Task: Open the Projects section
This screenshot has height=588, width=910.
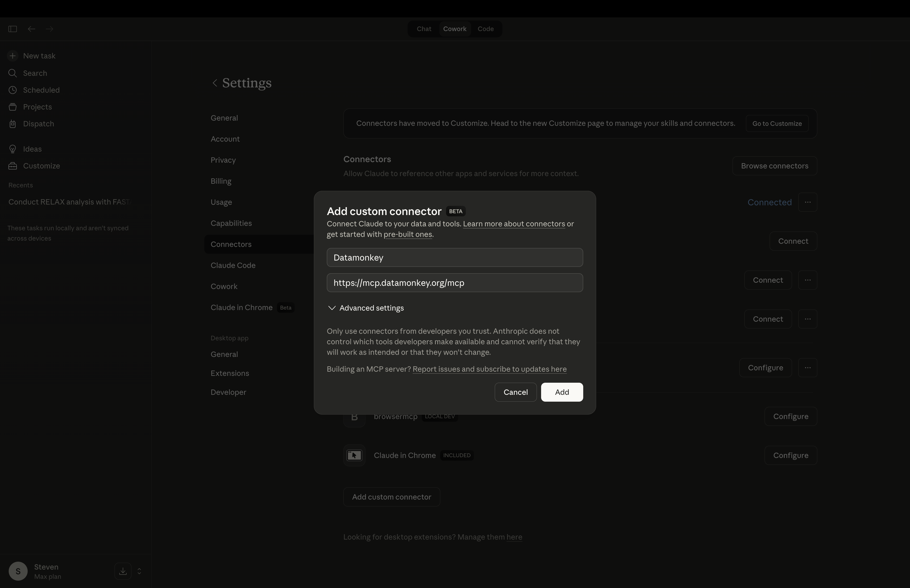Action: [x=37, y=107]
